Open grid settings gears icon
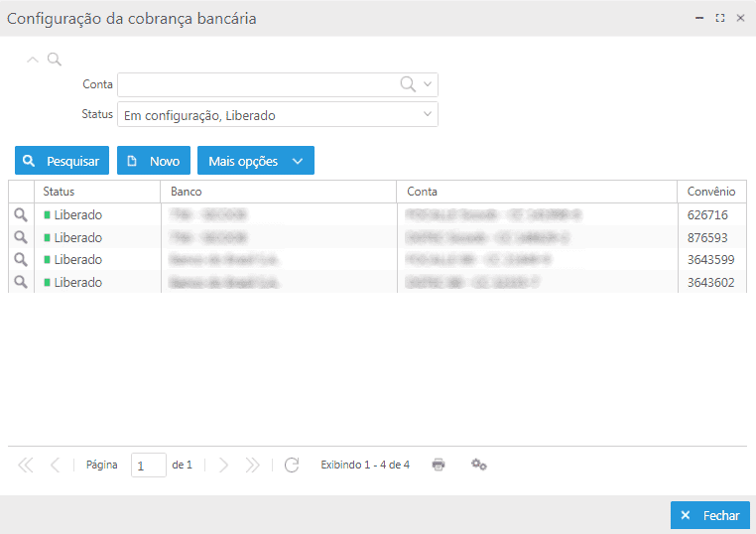This screenshot has height=534, width=756. [478, 465]
